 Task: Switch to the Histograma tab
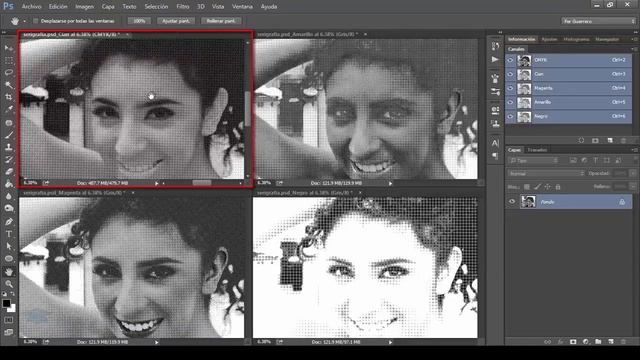576,39
